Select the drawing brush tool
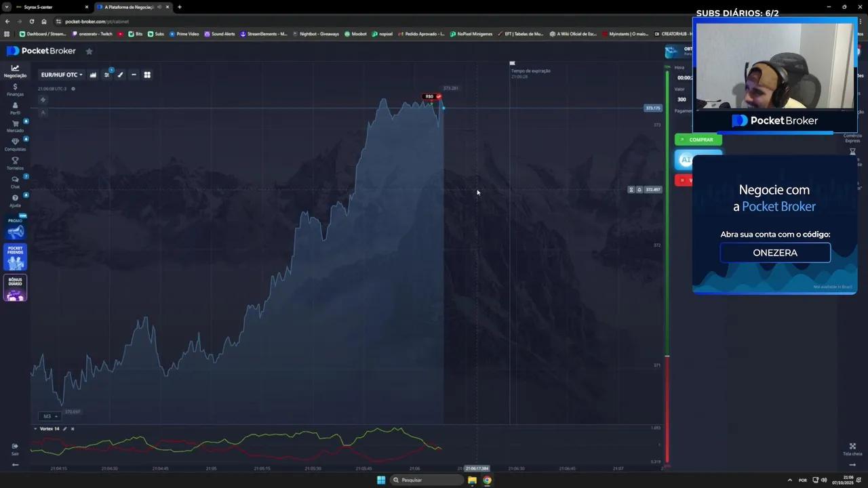This screenshot has height=488, width=868. [120, 75]
